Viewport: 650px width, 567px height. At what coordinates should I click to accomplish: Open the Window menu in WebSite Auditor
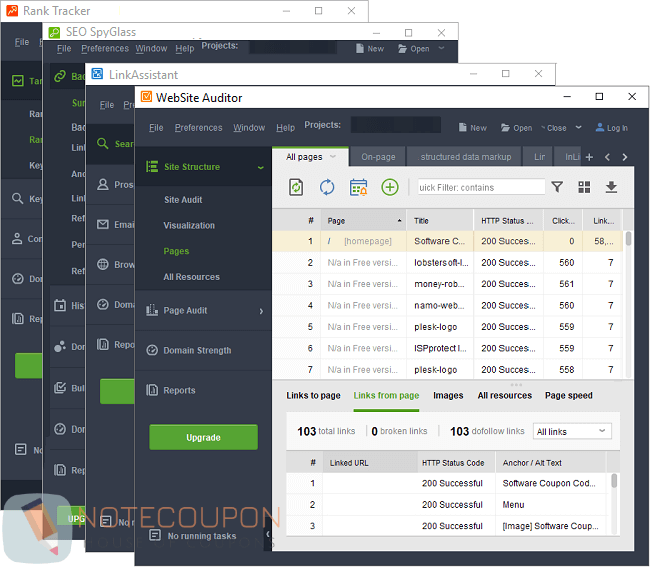pos(249,128)
